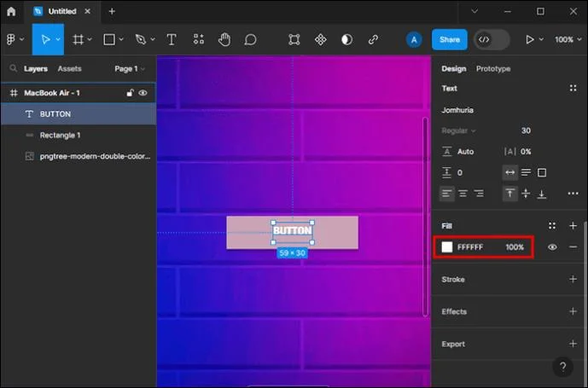
Task: Select the Text tool in toolbar
Action: 172,39
